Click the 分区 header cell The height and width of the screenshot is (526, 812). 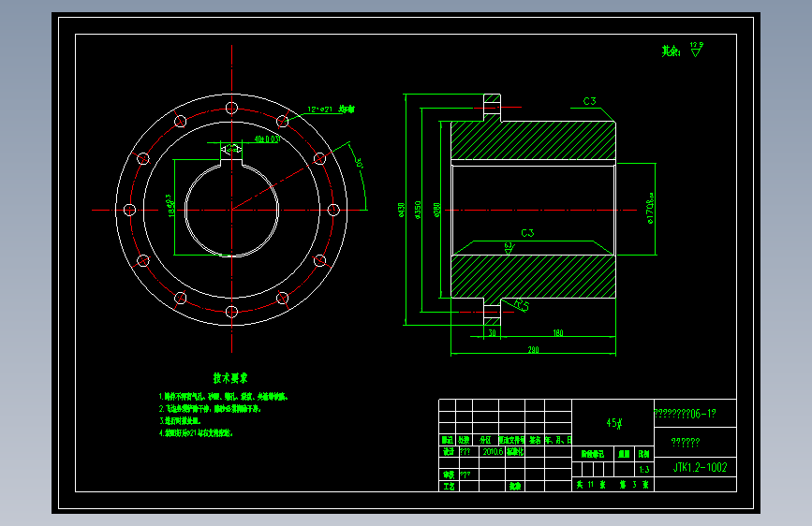[x=485, y=440]
